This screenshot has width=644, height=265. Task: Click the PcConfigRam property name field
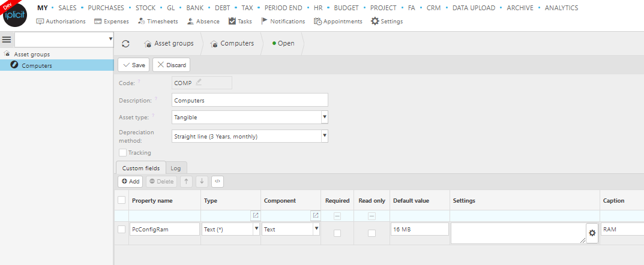164,229
